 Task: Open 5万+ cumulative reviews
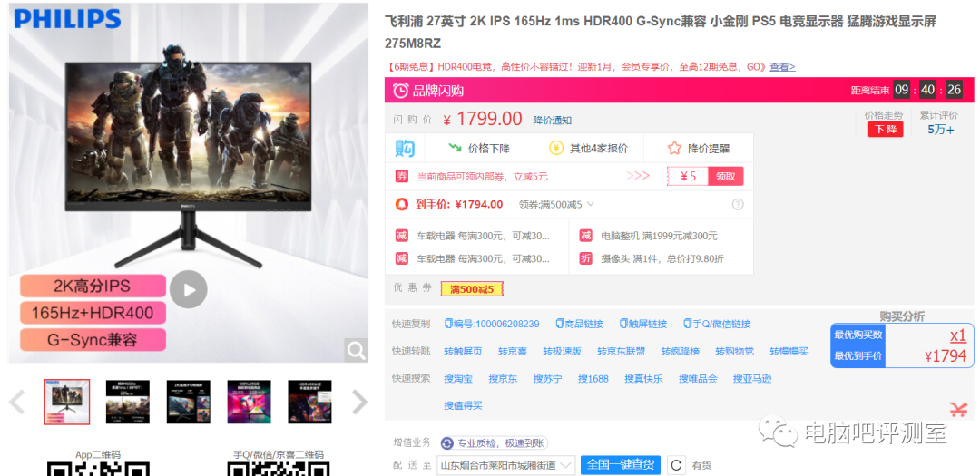pos(941,130)
